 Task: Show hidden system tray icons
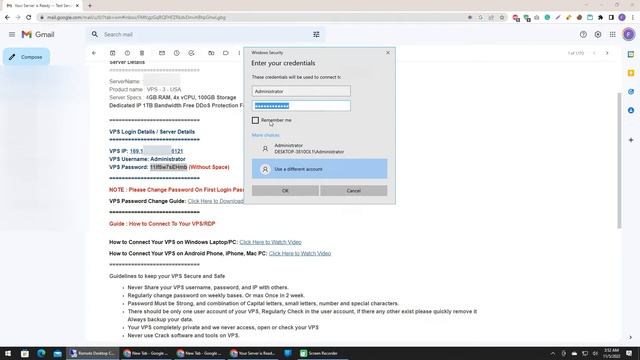[x=553, y=353]
